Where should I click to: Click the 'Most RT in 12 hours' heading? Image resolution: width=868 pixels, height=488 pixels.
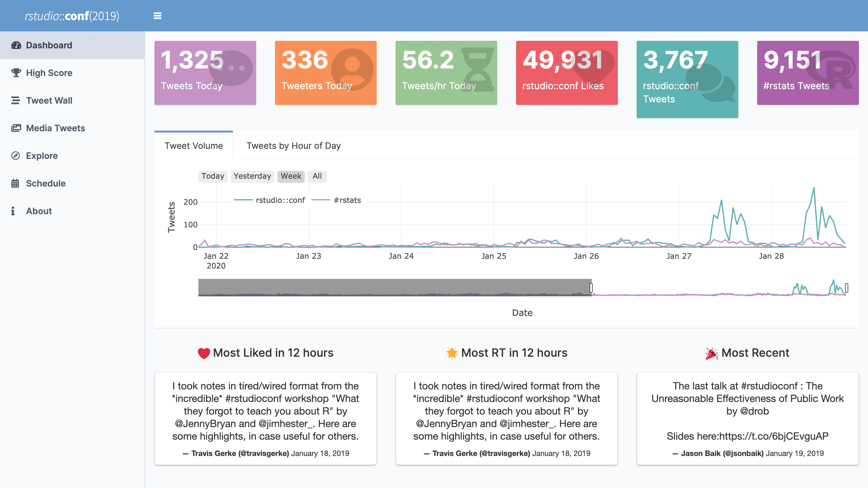click(514, 353)
